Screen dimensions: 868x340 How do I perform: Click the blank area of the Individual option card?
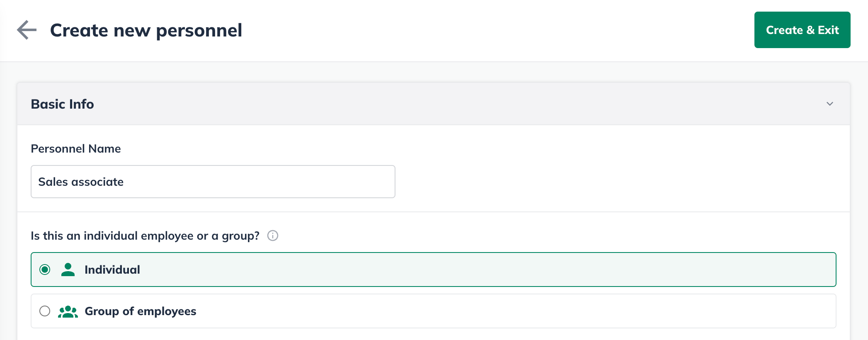(x=489, y=270)
